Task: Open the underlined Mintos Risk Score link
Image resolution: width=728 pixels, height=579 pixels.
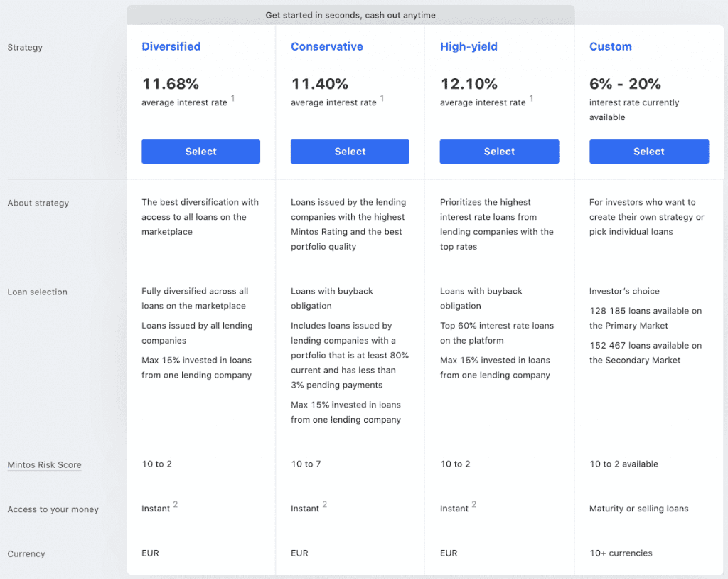Action: pos(44,465)
